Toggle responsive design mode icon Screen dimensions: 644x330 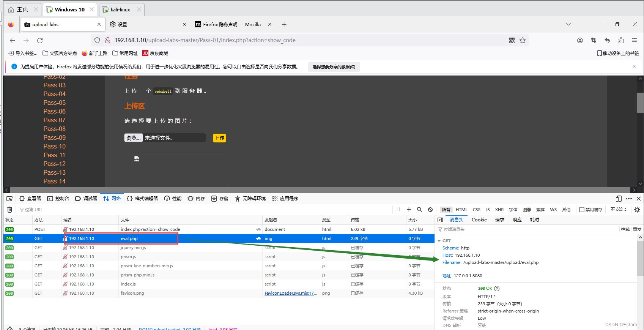point(619,199)
